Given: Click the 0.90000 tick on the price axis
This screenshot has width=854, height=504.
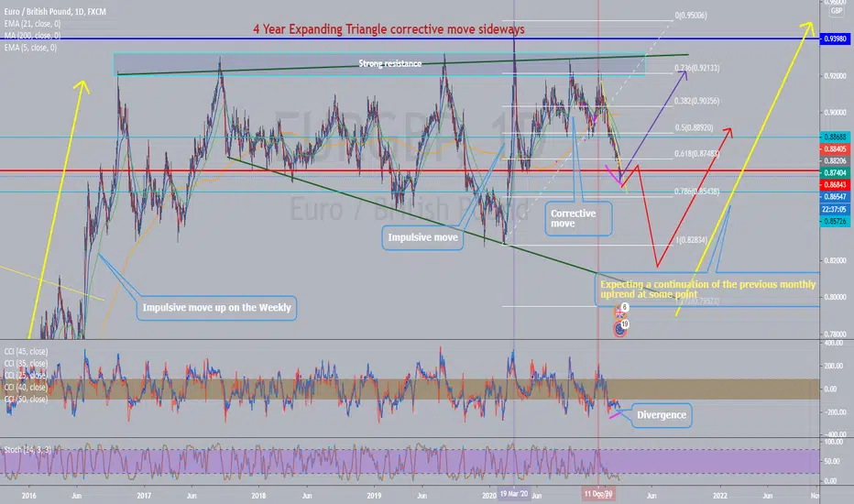Looking at the screenshot, I should 835,113.
